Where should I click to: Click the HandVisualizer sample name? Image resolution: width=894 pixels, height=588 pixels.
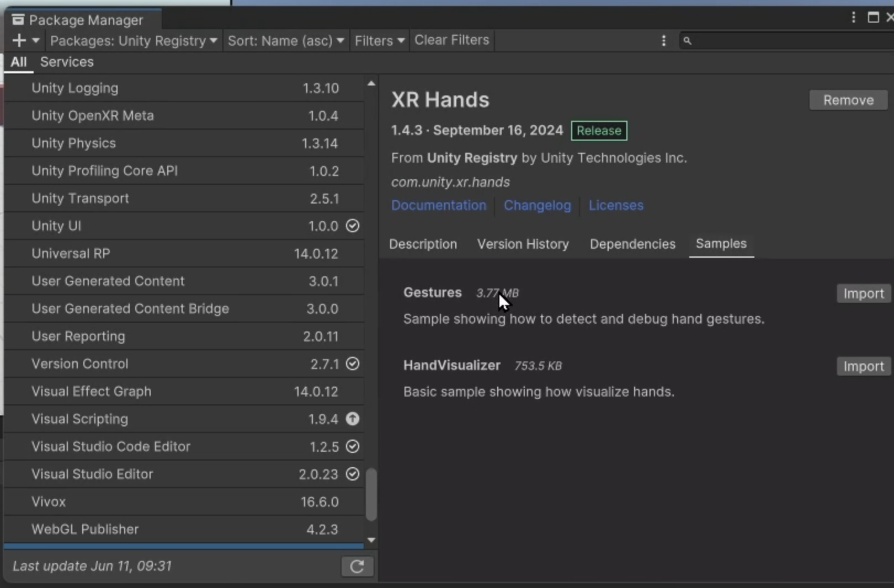pos(452,365)
